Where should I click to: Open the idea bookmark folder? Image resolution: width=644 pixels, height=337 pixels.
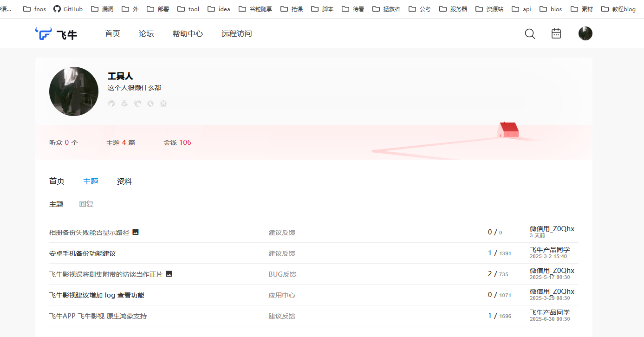(219, 9)
